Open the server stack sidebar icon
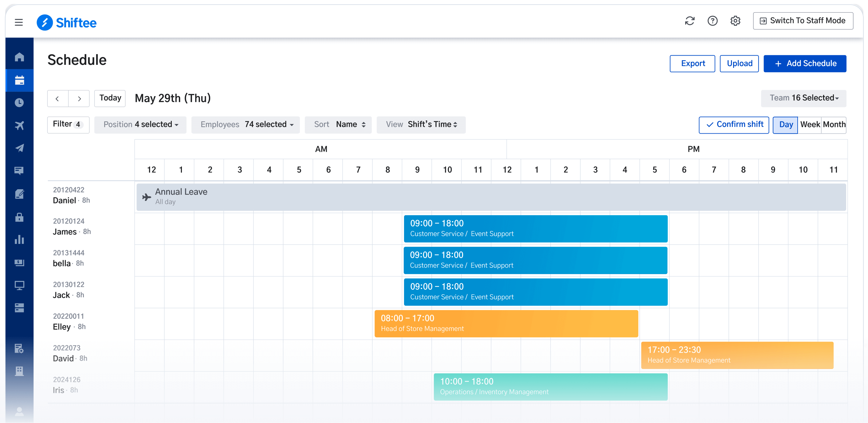The image size is (868, 423). tap(19, 307)
